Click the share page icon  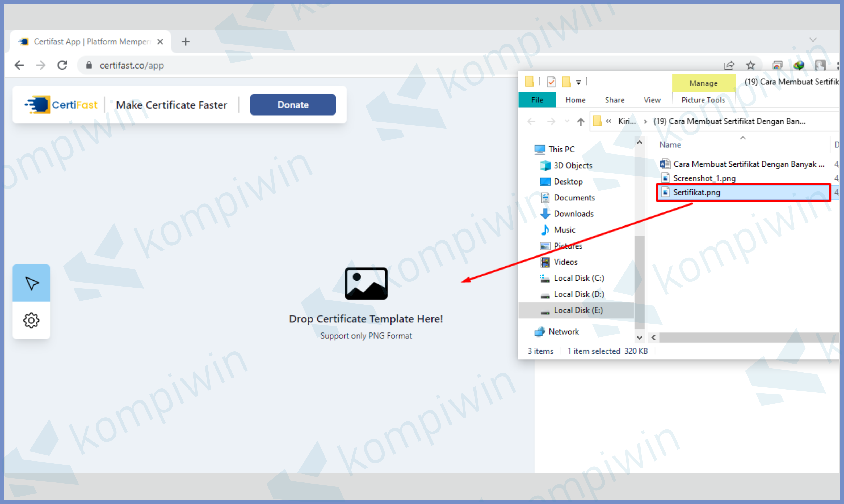729,65
